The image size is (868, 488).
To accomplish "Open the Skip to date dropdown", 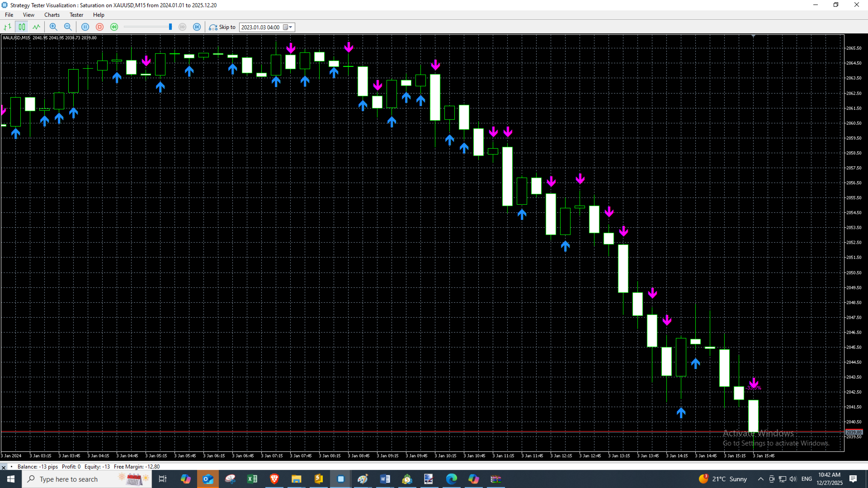I will [291, 28].
